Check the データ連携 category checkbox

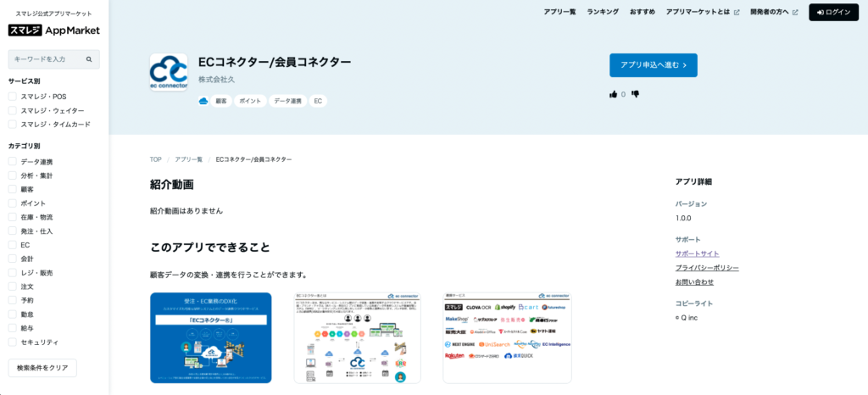[x=12, y=162]
